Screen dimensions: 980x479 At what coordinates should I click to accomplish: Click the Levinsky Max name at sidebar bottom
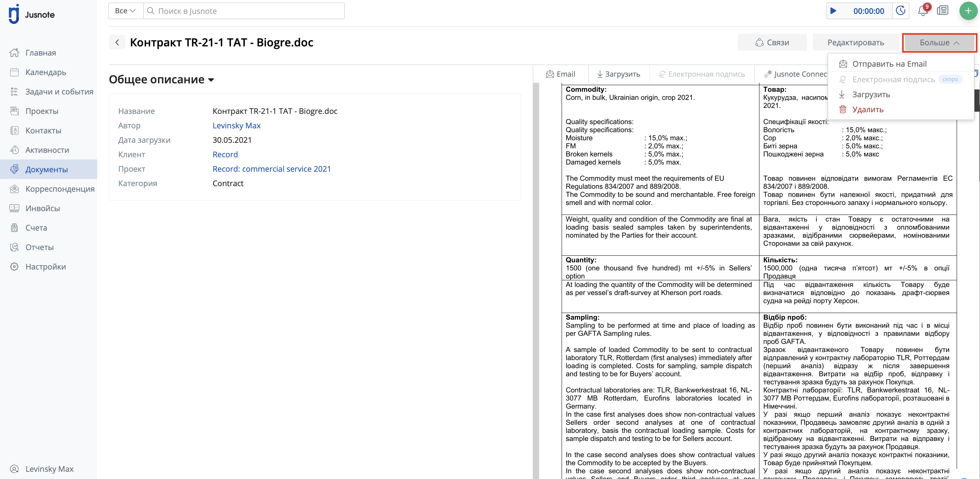click(49, 469)
